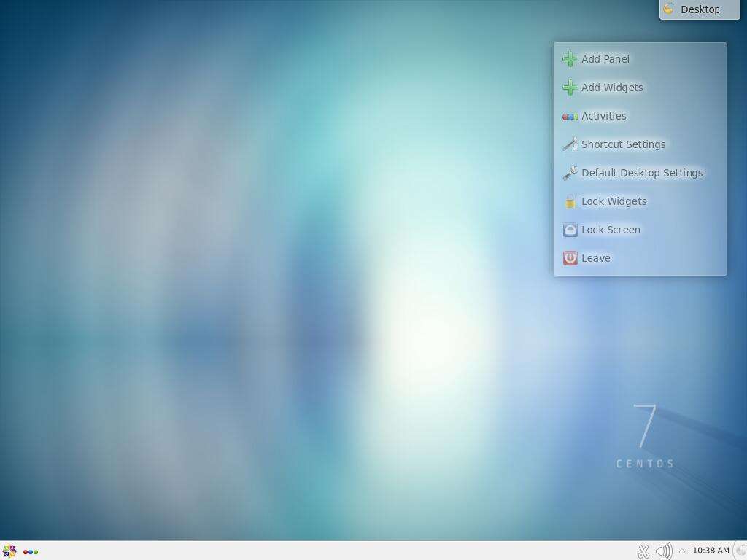Open Klipper clipboard manager in the system tray

[x=644, y=551]
